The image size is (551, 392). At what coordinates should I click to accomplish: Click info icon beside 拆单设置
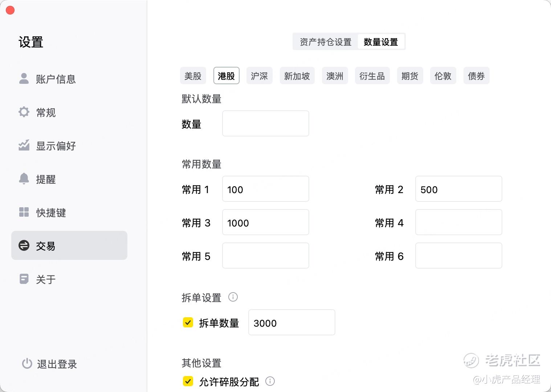[x=233, y=297]
